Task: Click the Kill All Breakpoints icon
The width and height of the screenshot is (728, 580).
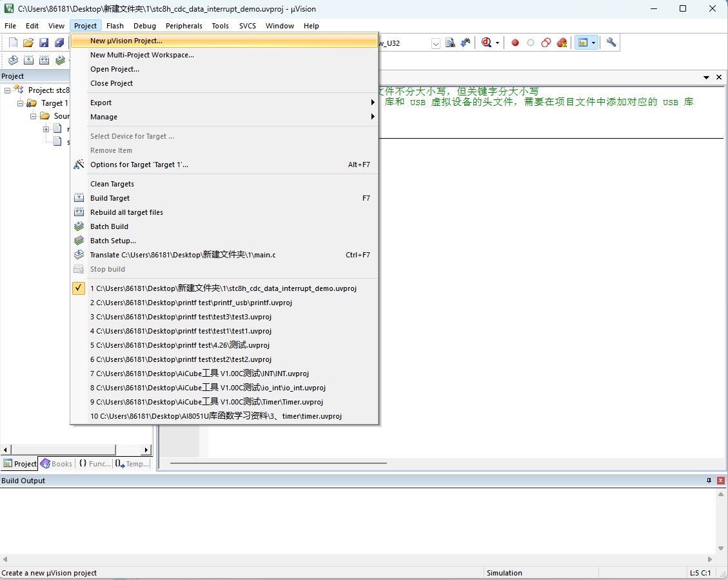Action: (x=562, y=43)
